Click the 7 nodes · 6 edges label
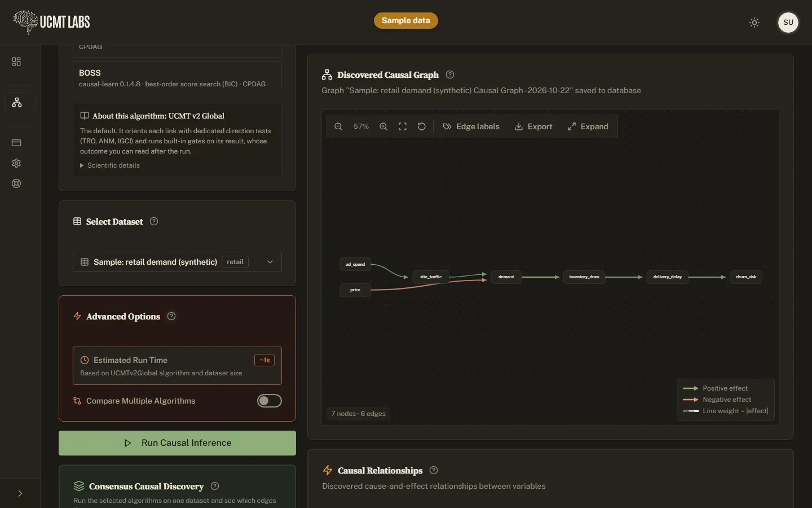Screen dimensions: 812x508 (x=359, y=414)
